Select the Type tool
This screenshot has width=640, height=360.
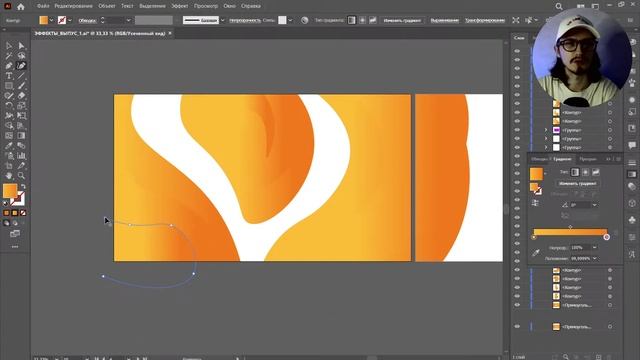click(x=9, y=76)
